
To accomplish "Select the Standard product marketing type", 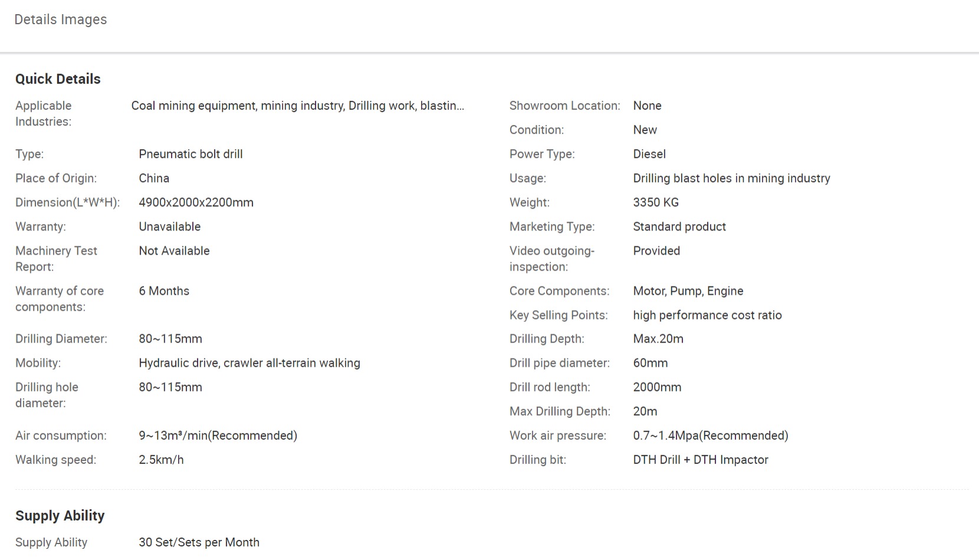I will click(679, 226).
